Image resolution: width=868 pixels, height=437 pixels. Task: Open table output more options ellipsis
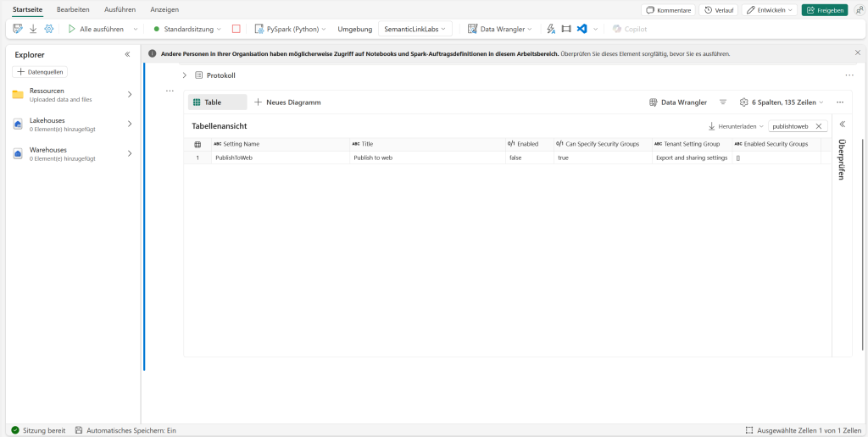(840, 102)
